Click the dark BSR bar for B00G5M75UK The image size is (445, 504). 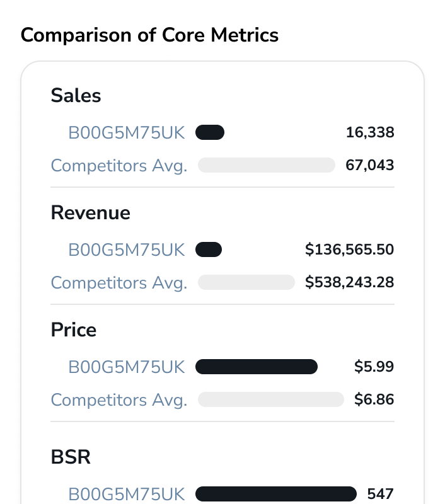tap(275, 494)
